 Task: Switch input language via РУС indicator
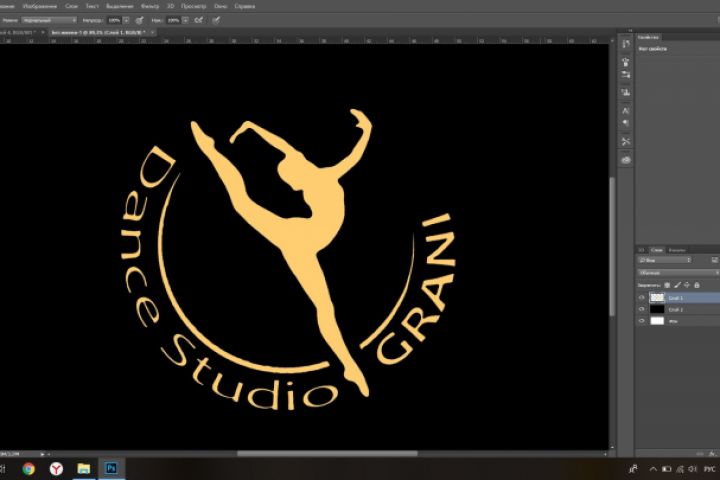click(709, 469)
